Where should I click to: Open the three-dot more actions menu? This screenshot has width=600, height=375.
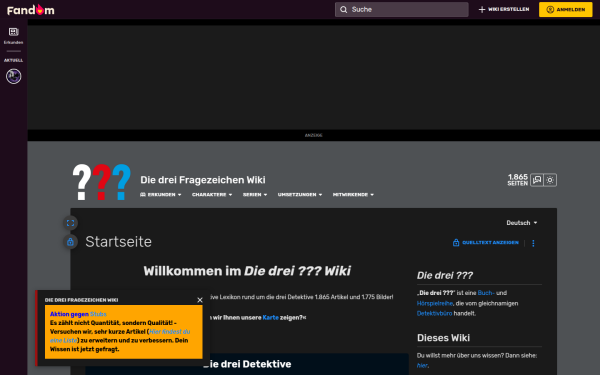point(533,243)
